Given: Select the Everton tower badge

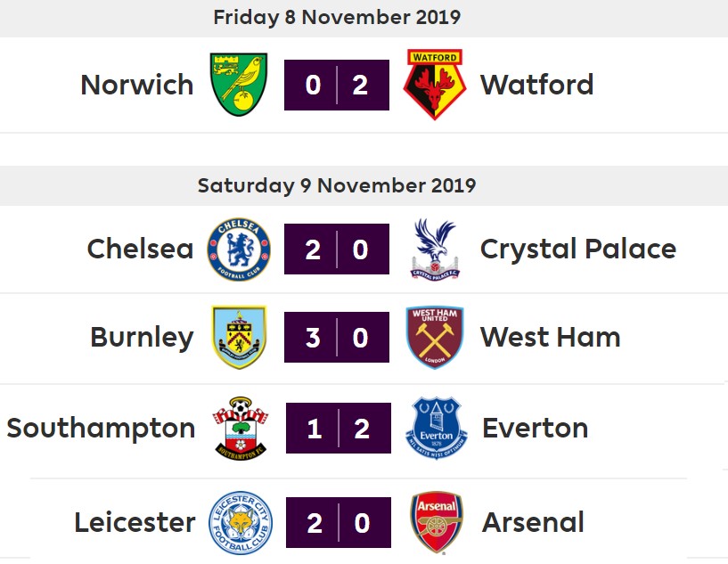Looking at the screenshot, I should pyautogui.click(x=436, y=428).
